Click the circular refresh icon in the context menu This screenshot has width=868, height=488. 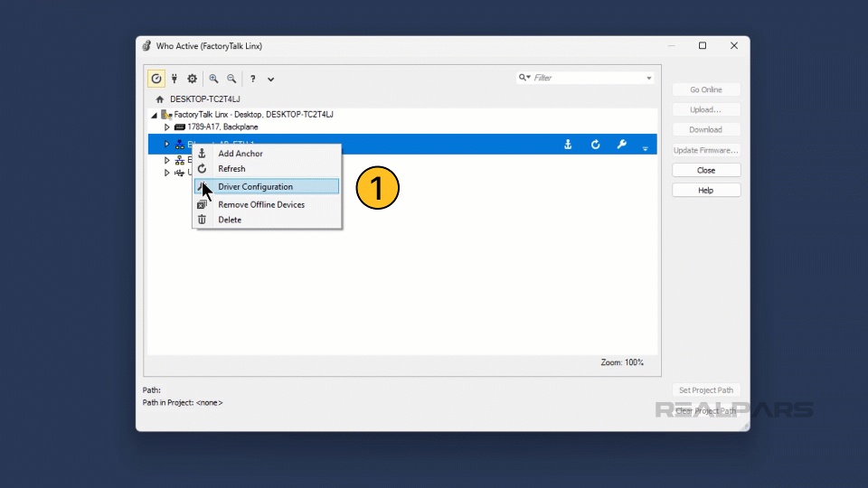coord(202,169)
